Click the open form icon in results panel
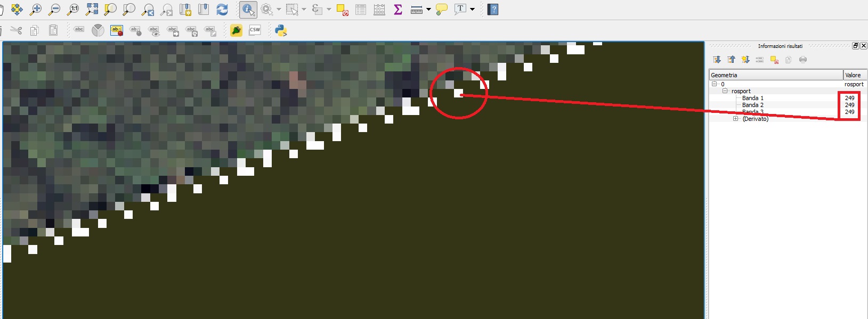 coord(760,60)
